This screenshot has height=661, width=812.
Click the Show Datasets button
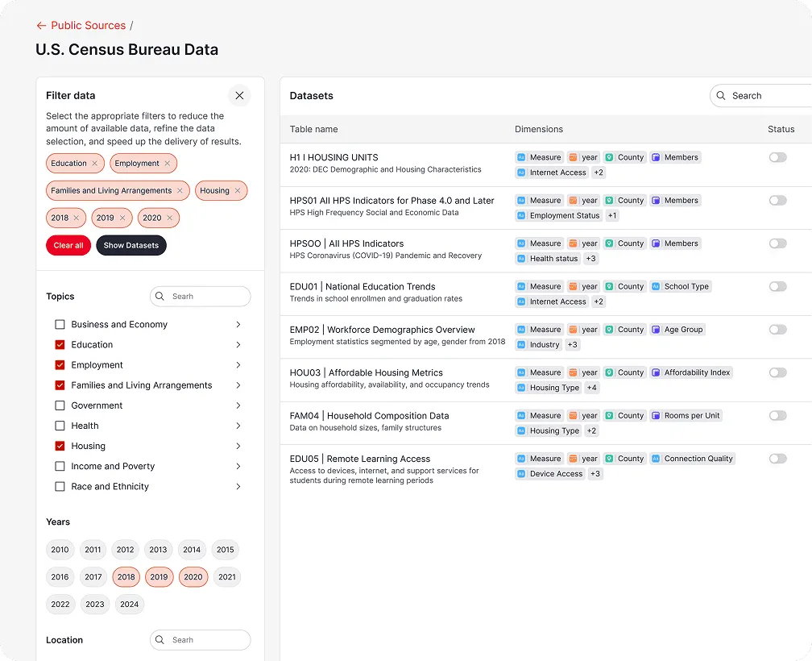[x=131, y=246]
